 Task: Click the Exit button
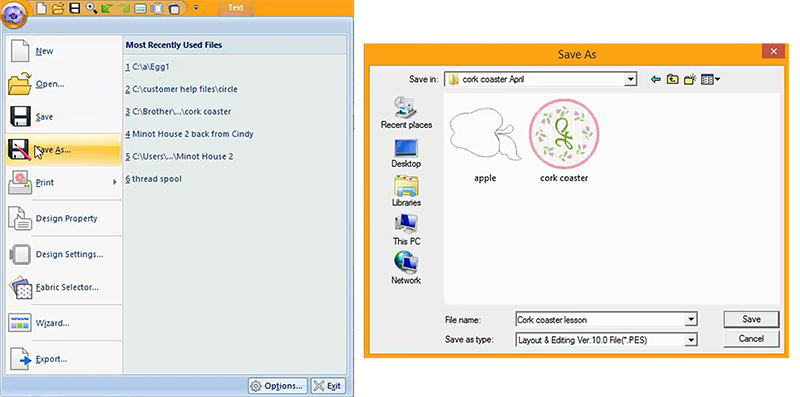(x=328, y=386)
